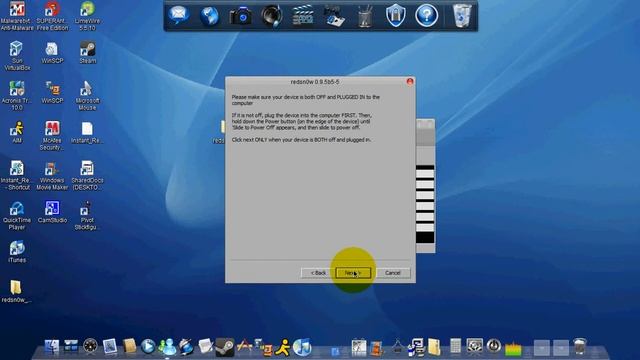Select AIM desktop icon
This screenshot has width=640, height=360.
17,132
